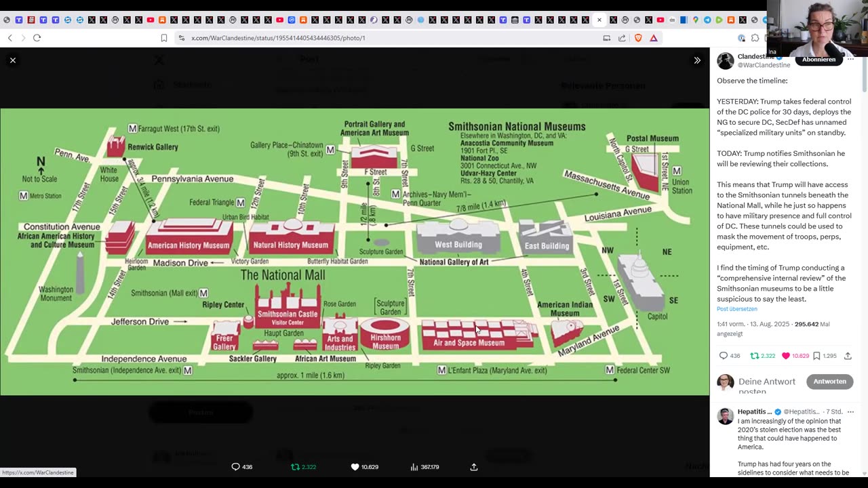Viewport: 868px width, 488px height.
Task: Close the active browser tab
Action: pos(599,20)
